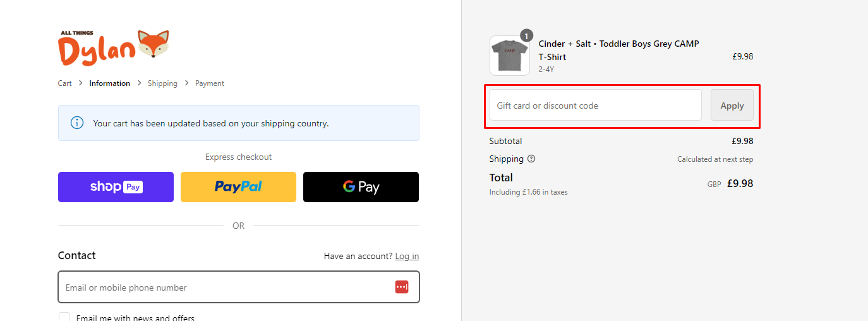
Task: Click the chevron between Information and Shipping
Action: click(x=139, y=83)
